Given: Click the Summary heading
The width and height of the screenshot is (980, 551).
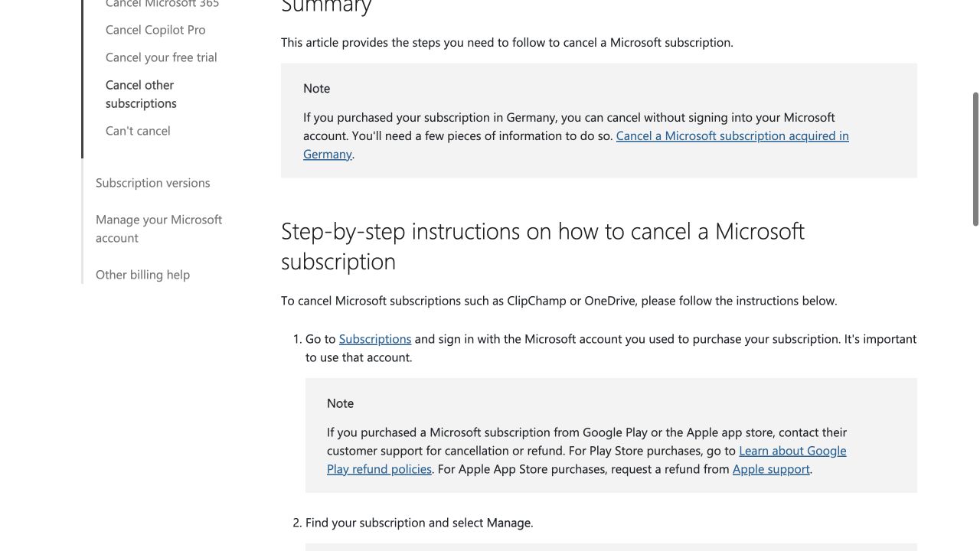Looking at the screenshot, I should [x=326, y=6].
